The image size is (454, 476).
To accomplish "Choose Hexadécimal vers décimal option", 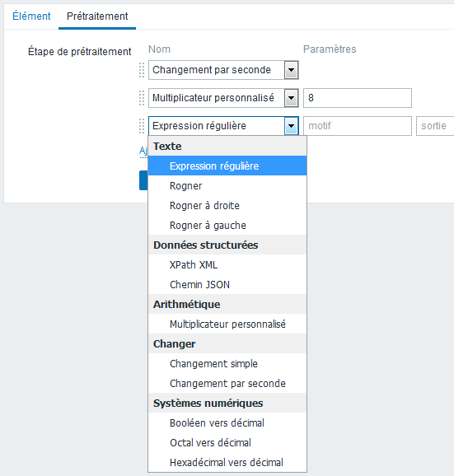I will pos(227,462).
